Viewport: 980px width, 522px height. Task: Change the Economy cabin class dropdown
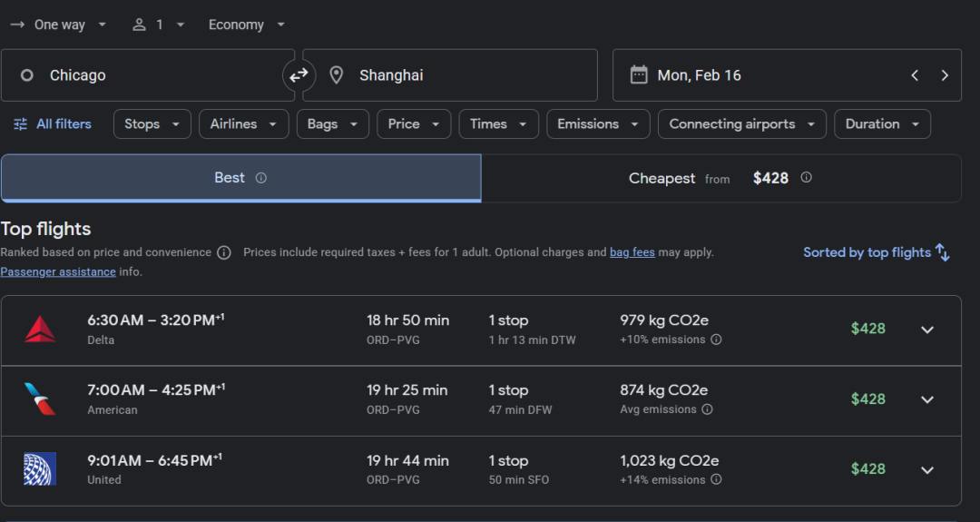247,25
